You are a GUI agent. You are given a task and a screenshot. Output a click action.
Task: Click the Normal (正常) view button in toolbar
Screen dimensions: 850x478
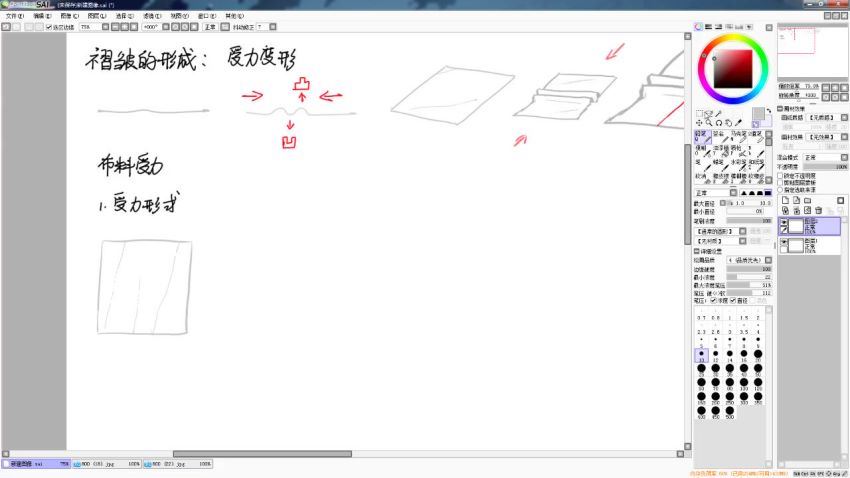(x=210, y=27)
